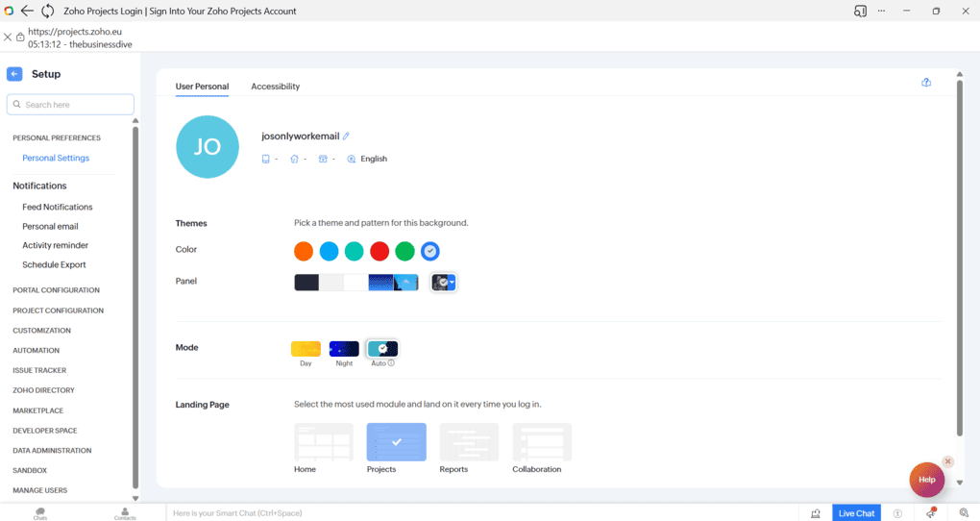This screenshot has height=521, width=980.
Task: Click the export icon at top right of panel
Action: point(926,83)
